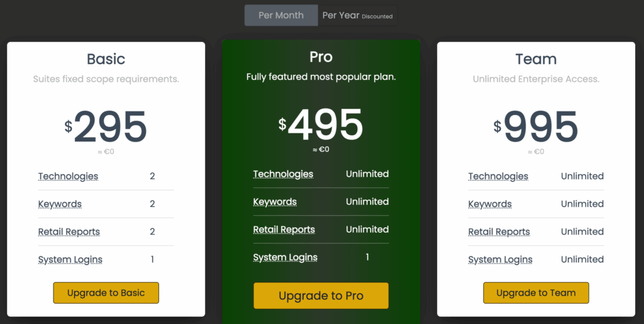Screen dimensions: 644x324
Task: Switch billing to Per Year Discounted
Action: (x=357, y=15)
